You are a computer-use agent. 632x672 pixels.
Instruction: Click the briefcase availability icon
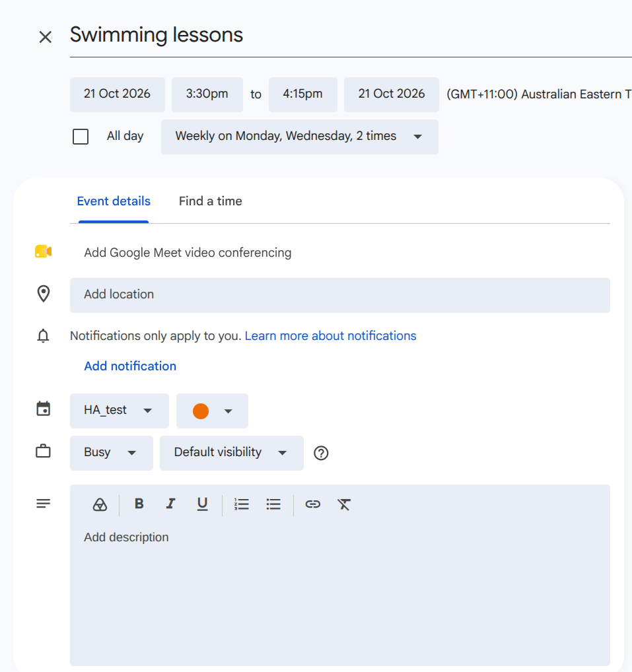click(x=44, y=452)
